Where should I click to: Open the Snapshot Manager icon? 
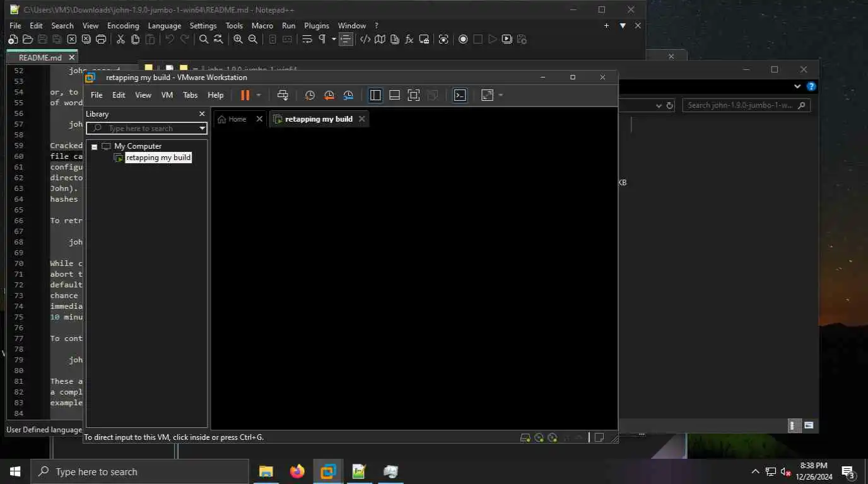tap(348, 95)
